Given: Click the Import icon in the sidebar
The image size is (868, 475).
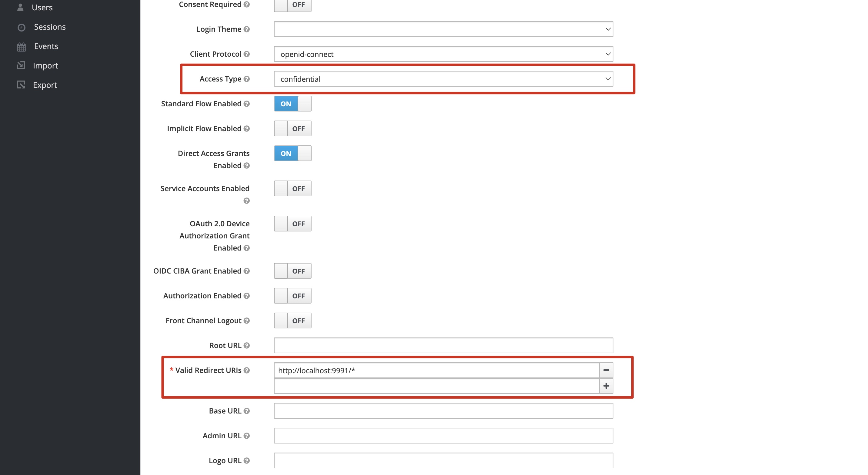Looking at the screenshot, I should click(21, 65).
